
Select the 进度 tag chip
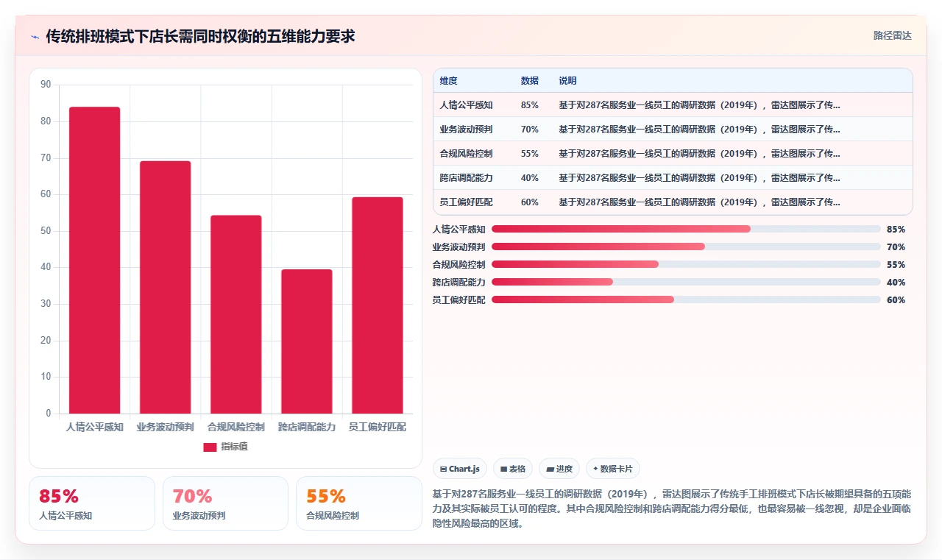tap(559, 469)
